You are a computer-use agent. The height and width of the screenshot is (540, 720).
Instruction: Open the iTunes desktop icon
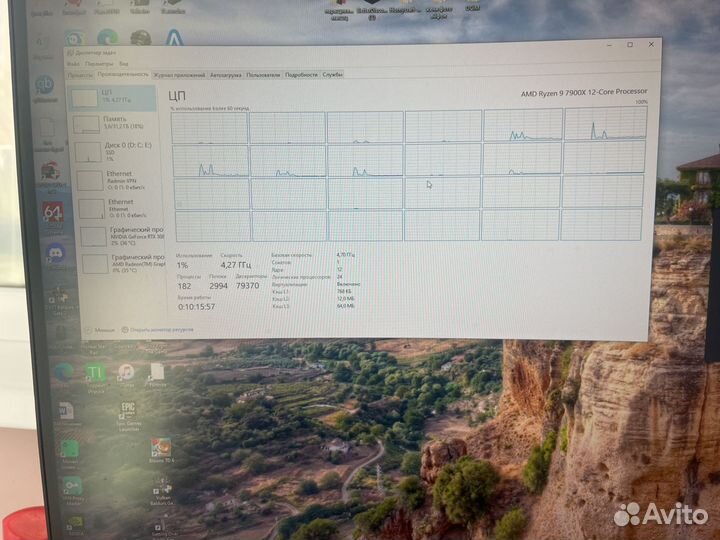126,372
